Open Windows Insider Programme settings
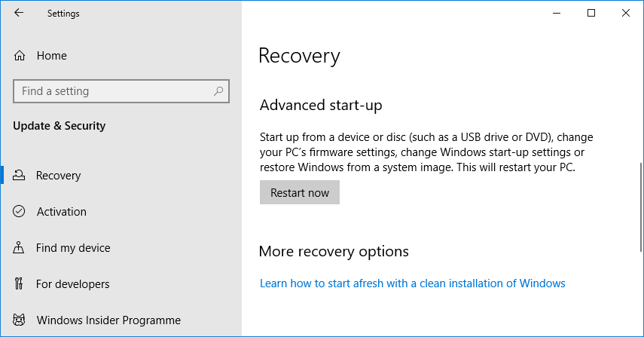Image resolution: width=644 pixels, height=337 pixels. 108,320
